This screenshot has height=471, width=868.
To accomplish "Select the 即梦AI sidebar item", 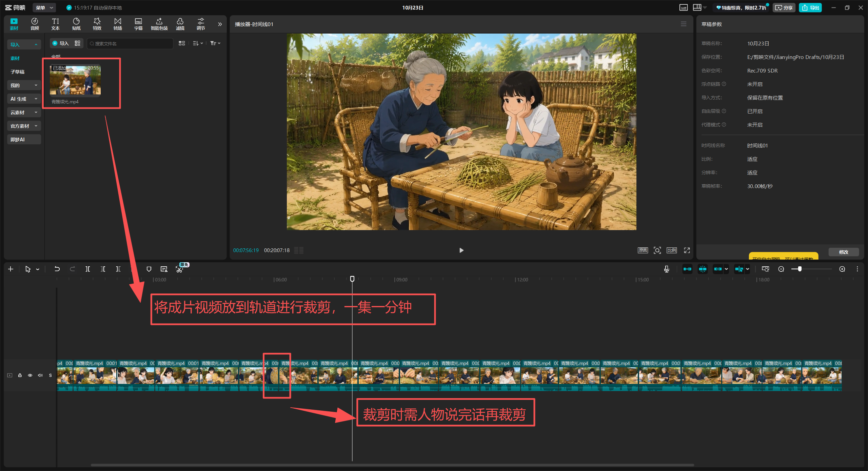I will tap(24, 140).
